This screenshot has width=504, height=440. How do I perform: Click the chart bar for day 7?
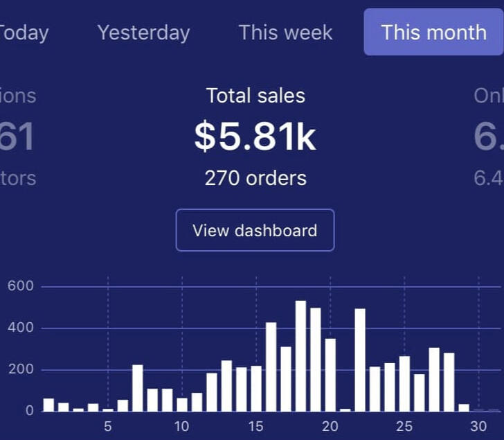pos(137,387)
